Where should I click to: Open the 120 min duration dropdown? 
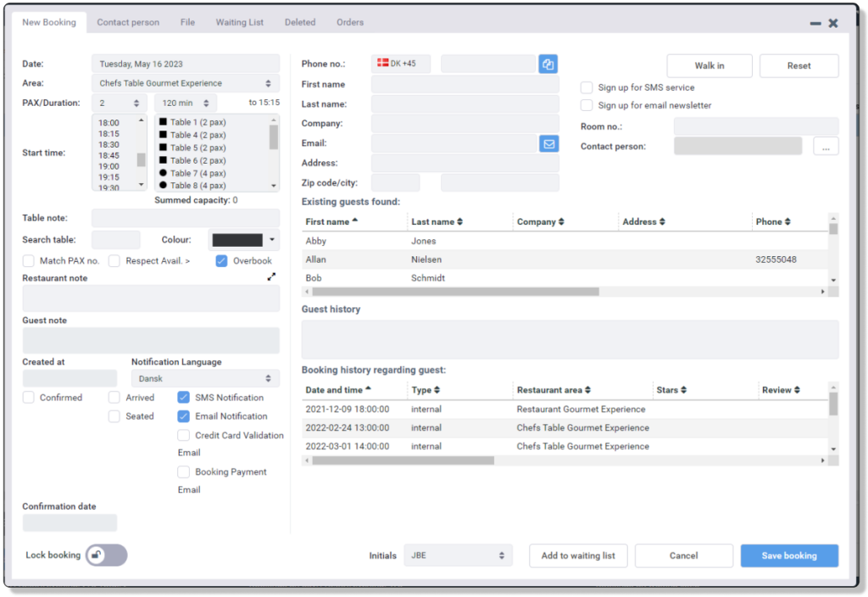pyautogui.click(x=186, y=103)
